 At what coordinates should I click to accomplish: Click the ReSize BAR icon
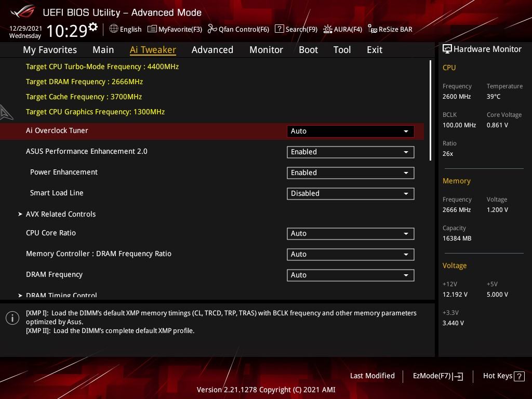click(372, 29)
